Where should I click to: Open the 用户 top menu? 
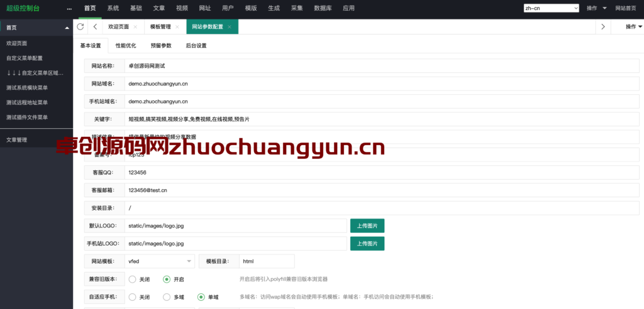click(x=228, y=9)
